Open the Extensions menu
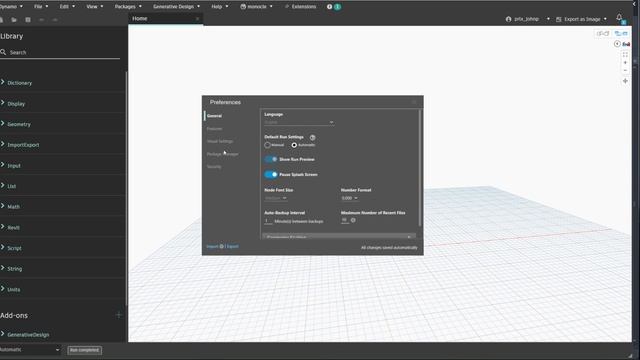 [x=300, y=7]
